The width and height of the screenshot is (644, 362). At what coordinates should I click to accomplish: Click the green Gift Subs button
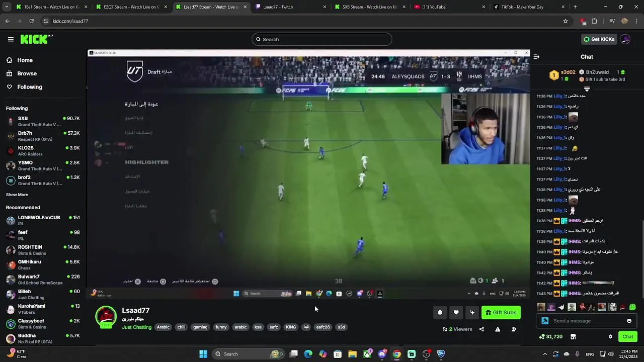coord(501,312)
